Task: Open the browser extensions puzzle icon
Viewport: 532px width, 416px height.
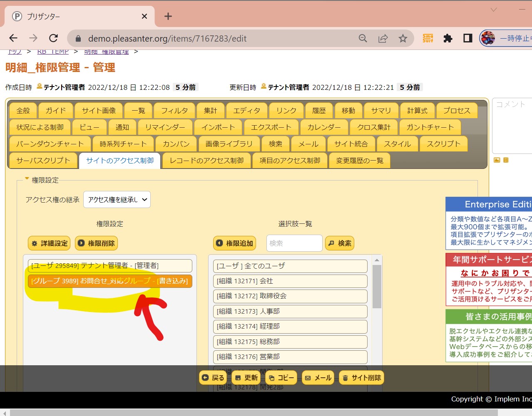Action: (x=448, y=38)
